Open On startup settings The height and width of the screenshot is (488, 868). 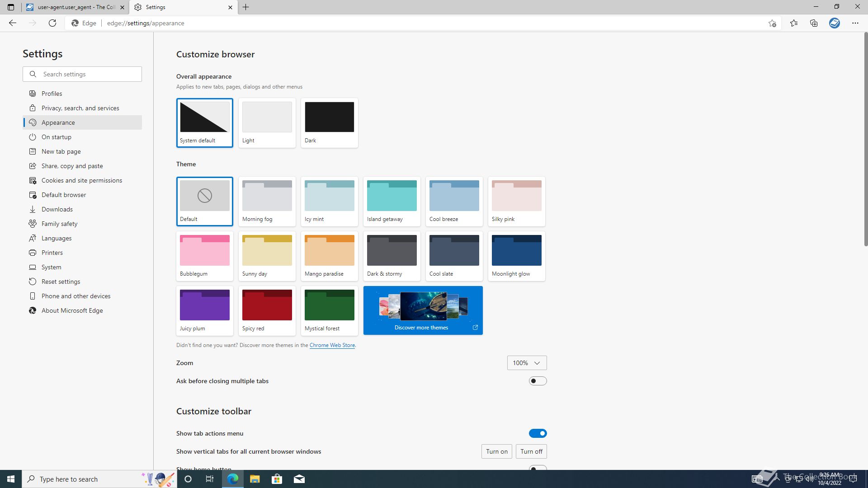click(x=82, y=137)
